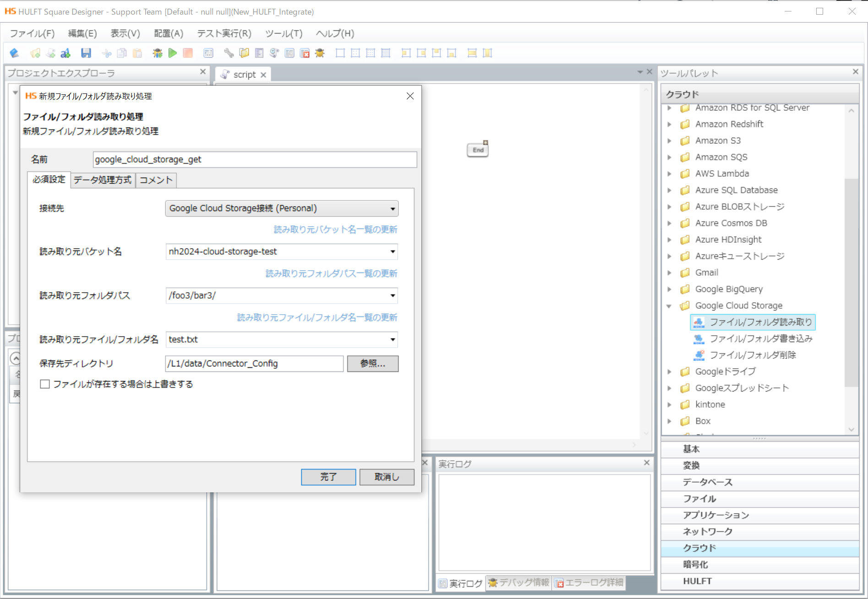
Task: Click the 完了 finish button
Action: point(328,477)
